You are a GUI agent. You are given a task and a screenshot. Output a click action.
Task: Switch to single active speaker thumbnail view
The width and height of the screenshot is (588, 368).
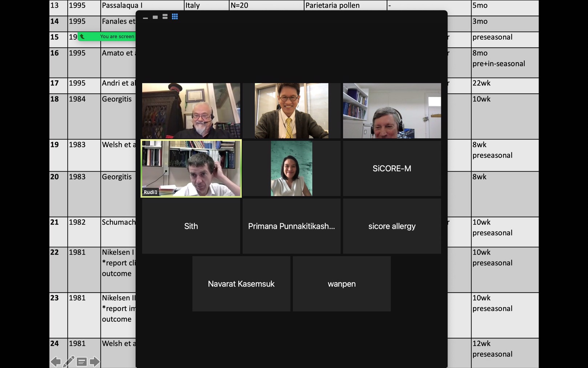click(x=155, y=17)
